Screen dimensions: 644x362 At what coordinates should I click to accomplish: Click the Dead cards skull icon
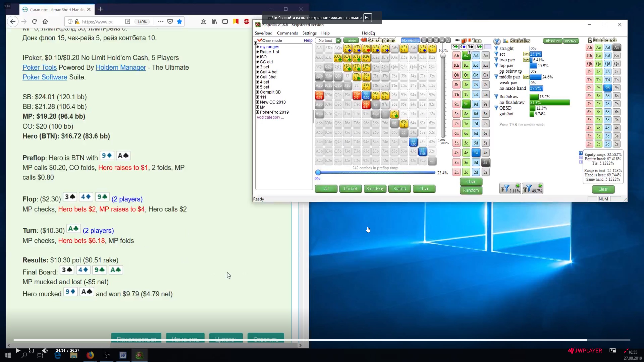tap(589, 40)
